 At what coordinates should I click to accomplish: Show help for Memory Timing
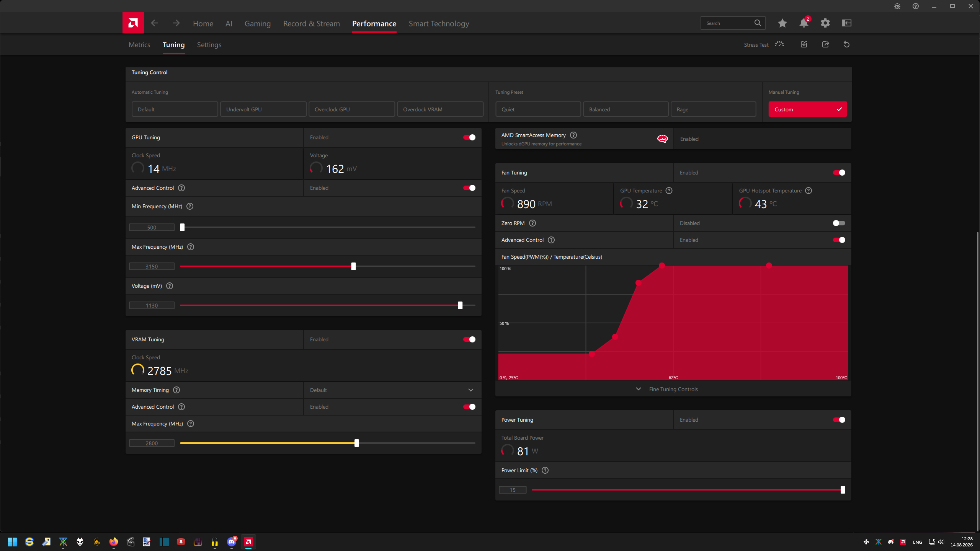pos(176,390)
